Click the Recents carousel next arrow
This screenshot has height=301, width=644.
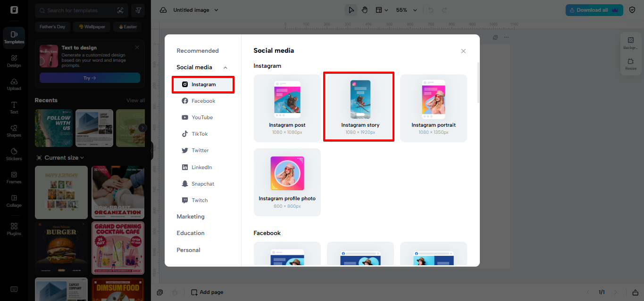pos(142,128)
